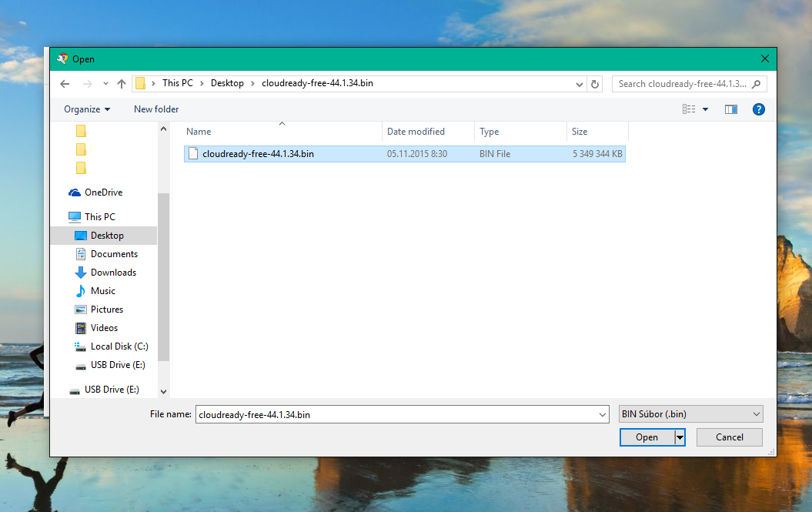This screenshot has height=512, width=812.
Task: Select This PC in the navigation tree
Action: pyautogui.click(x=100, y=216)
